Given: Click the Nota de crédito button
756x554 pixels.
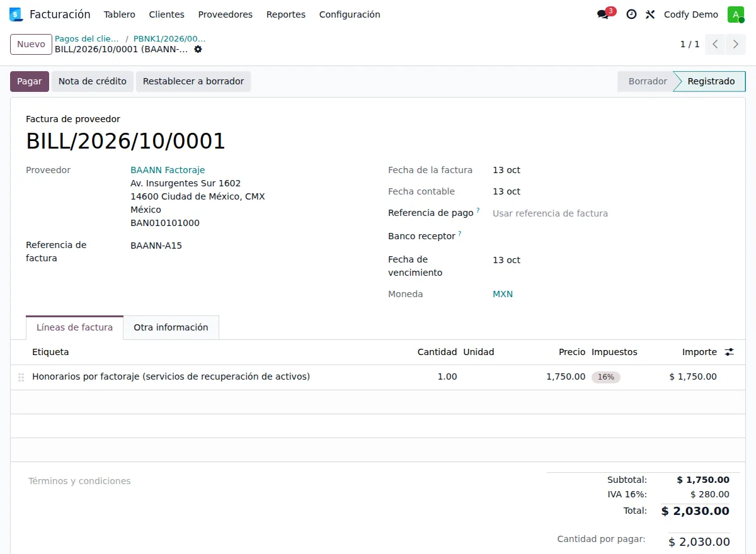Looking at the screenshot, I should [93, 81].
